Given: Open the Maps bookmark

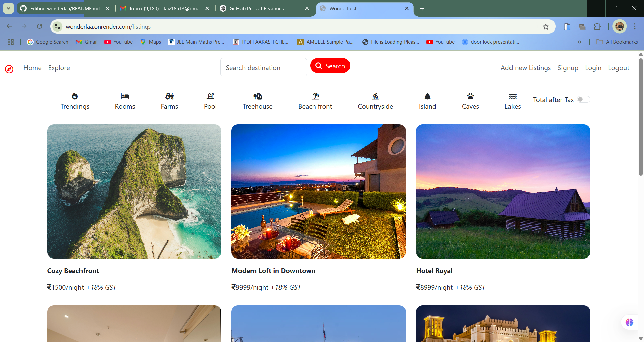Looking at the screenshot, I should point(151,42).
